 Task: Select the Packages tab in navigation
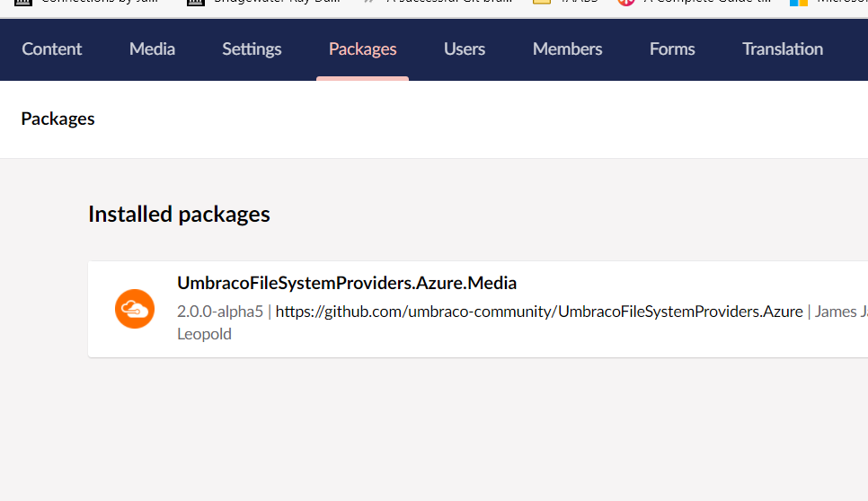[362, 49]
